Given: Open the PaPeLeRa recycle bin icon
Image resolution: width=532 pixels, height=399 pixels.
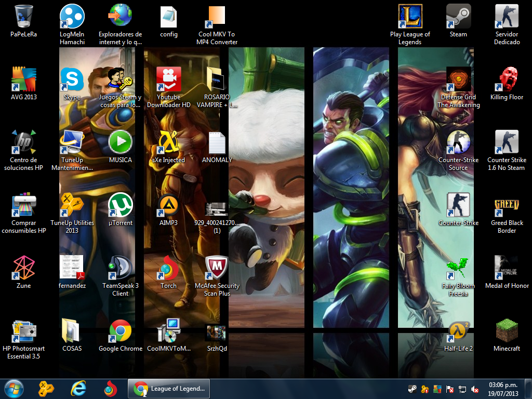Looking at the screenshot, I should click(x=23, y=16).
